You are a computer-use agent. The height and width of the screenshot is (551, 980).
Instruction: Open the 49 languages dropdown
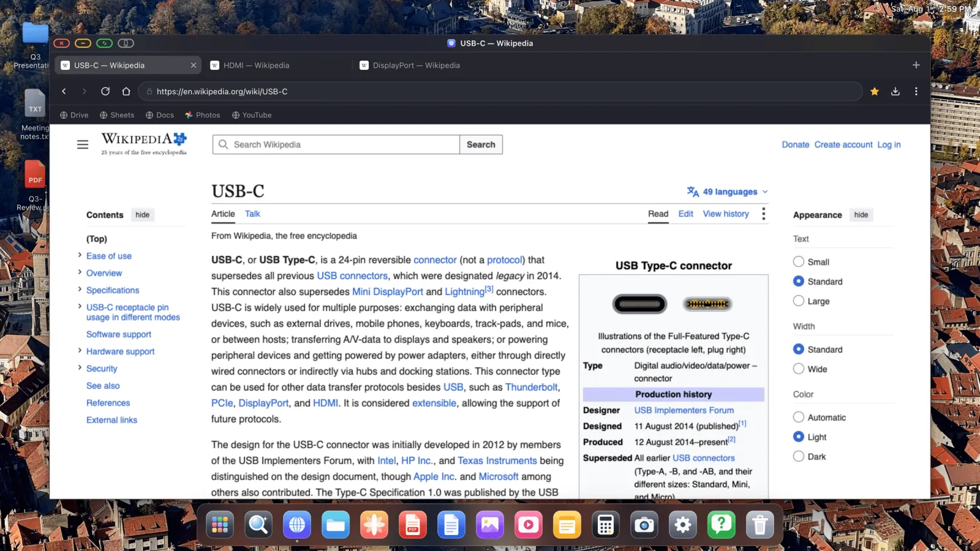tap(727, 192)
